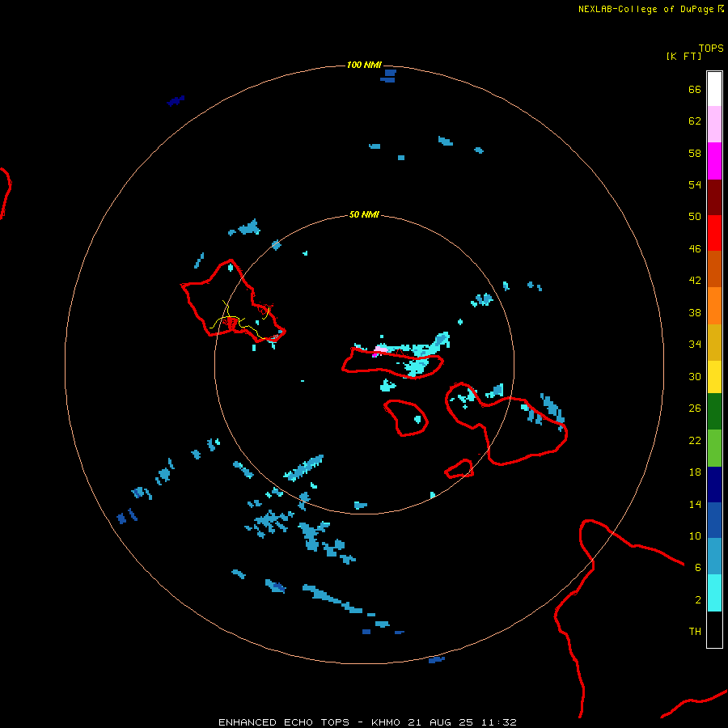This screenshot has height=728, width=728.
Task: Click the white 66 kft legend swatch
Action: pyautogui.click(x=714, y=89)
